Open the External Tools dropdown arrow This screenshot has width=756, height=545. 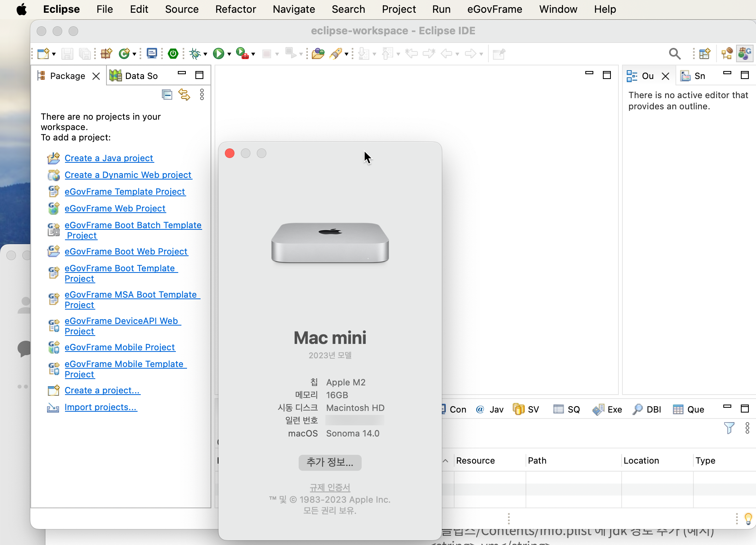tap(253, 54)
